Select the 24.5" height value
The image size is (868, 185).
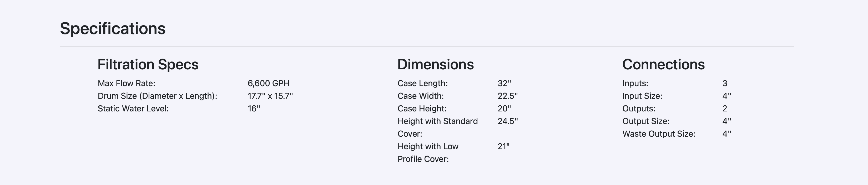click(x=507, y=121)
